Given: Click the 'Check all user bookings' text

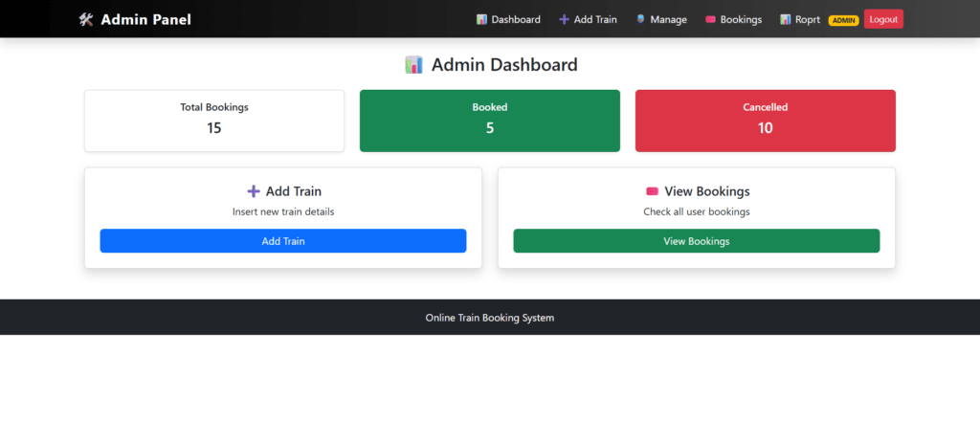Looking at the screenshot, I should tap(697, 211).
